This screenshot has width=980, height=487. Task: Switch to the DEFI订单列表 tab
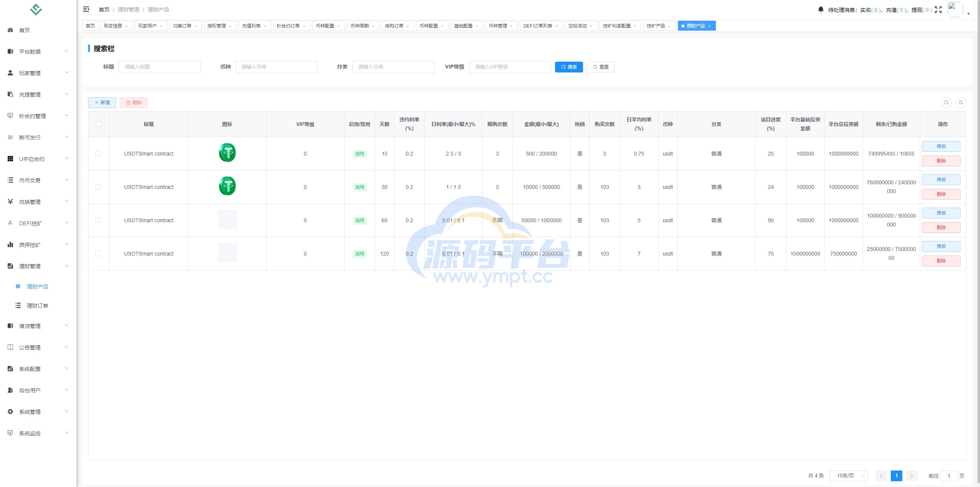(x=537, y=26)
